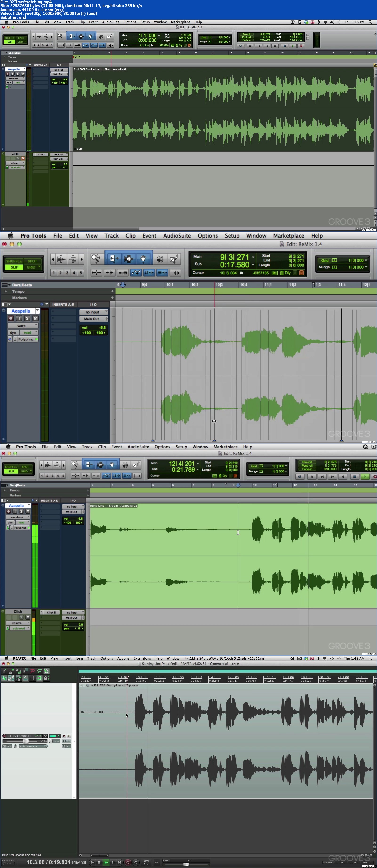Screen dimensions: 377x868
Task: Click zoom preset 5 in large Pro Tools window
Action: (80, 273)
